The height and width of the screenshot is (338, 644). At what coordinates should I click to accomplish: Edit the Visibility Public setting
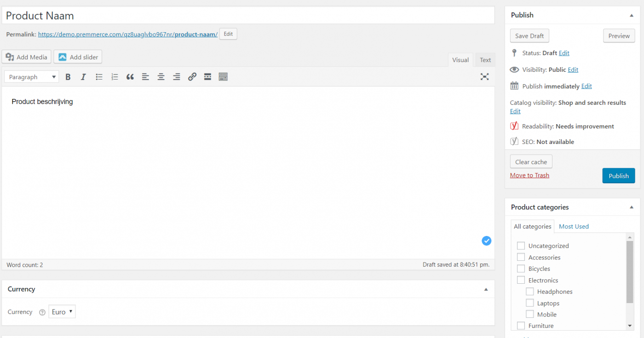pyautogui.click(x=573, y=69)
